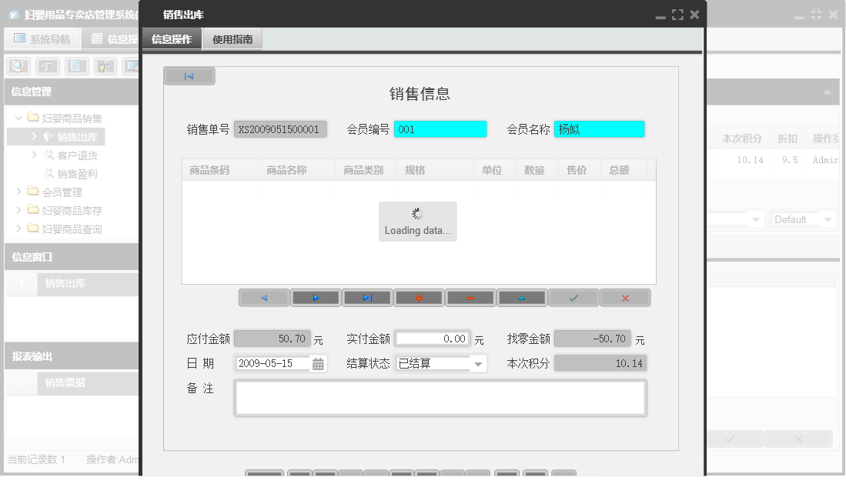Click the delete record minus icon
Screen dimensions: 846x504
pyautogui.click(x=470, y=297)
